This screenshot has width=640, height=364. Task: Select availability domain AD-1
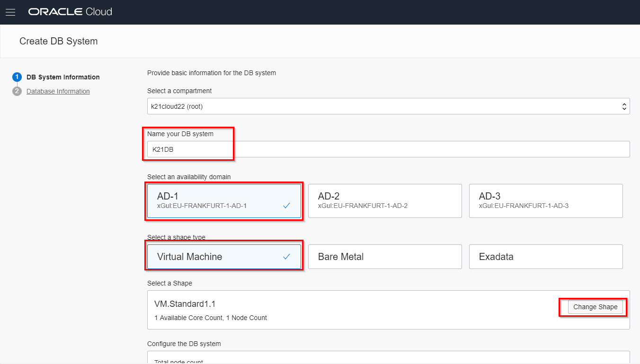coord(224,201)
